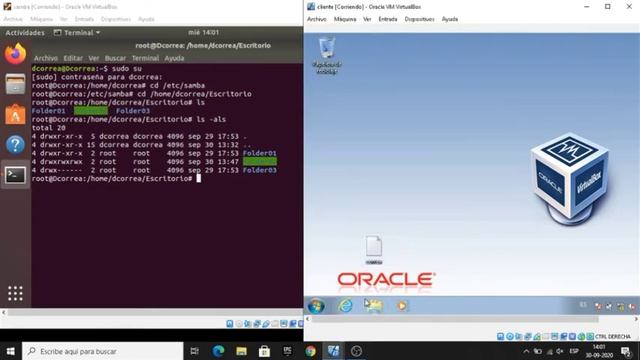Viewport: 640px width, 360px height.
Task: Open Windows Explorer in the client VM taskbar
Action: click(374, 306)
